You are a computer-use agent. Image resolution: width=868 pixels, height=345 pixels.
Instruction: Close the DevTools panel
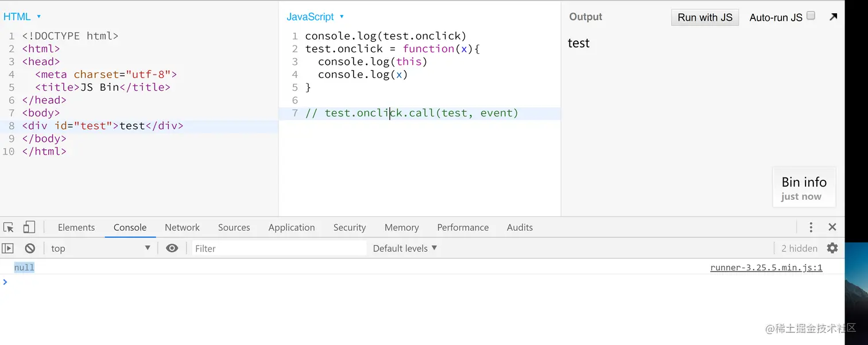(x=832, y=227)
